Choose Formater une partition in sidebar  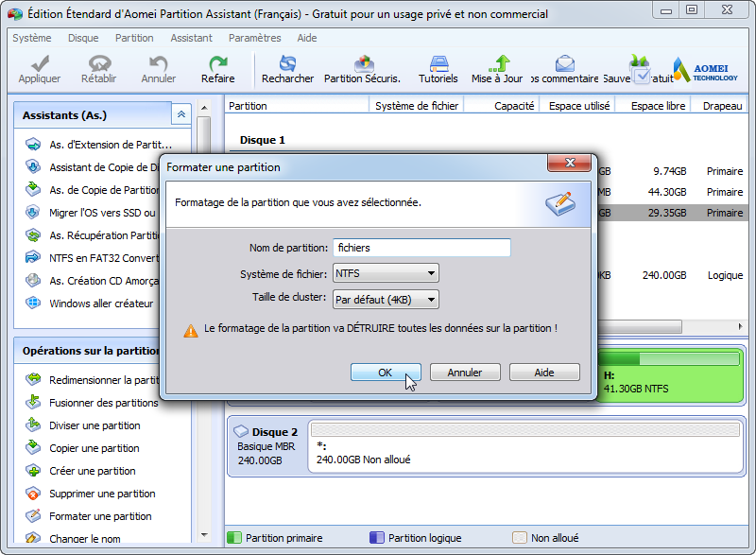[x=89, y=516]
